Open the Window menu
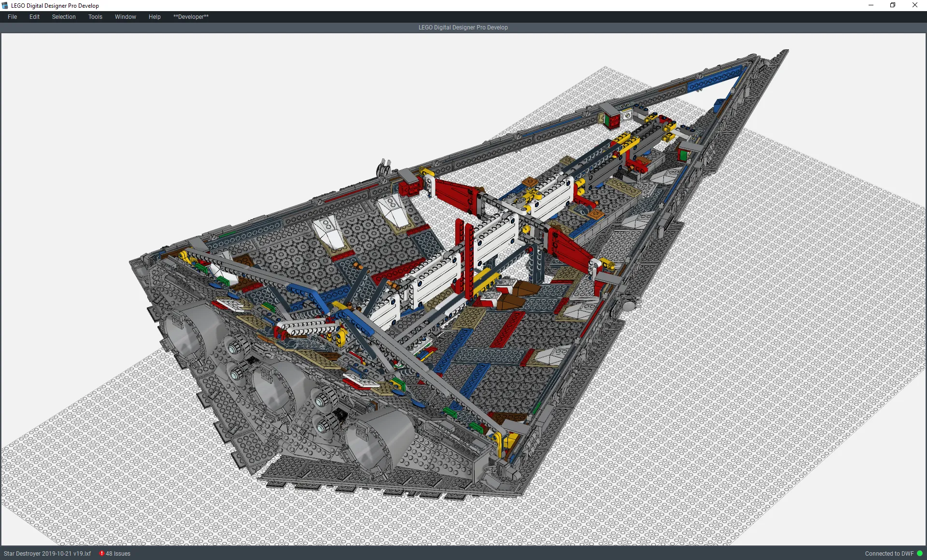The width and height of the screenshot is (927, 560). [126, 17]
